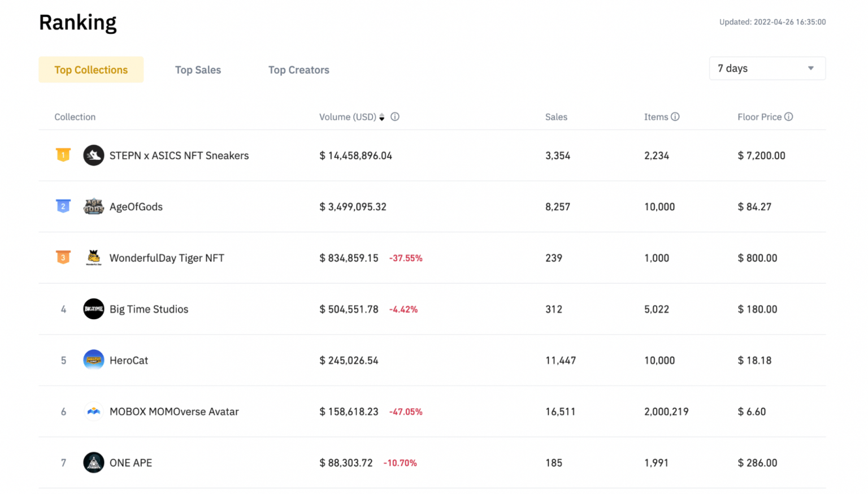Click the MOBOX MOMOverse Avatar logo

click(x=94, y=411)
